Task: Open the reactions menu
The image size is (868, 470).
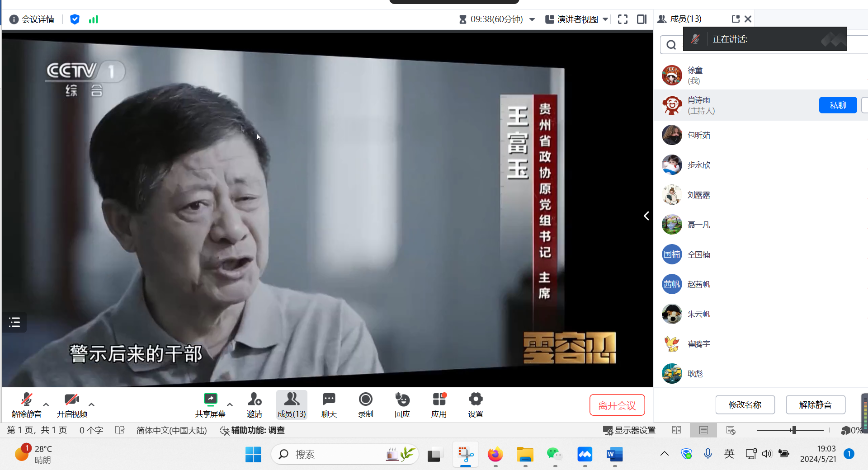Action: click(402, 404)
